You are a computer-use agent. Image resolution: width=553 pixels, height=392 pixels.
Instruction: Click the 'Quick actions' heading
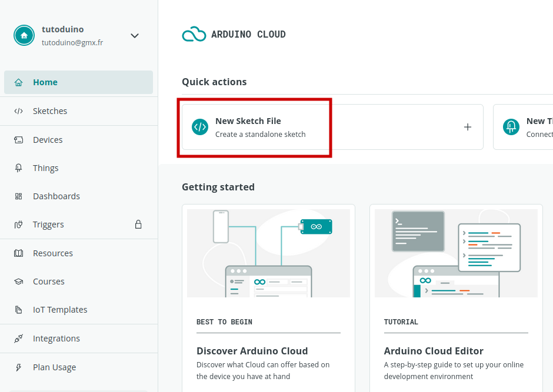[x=214, y=82]
